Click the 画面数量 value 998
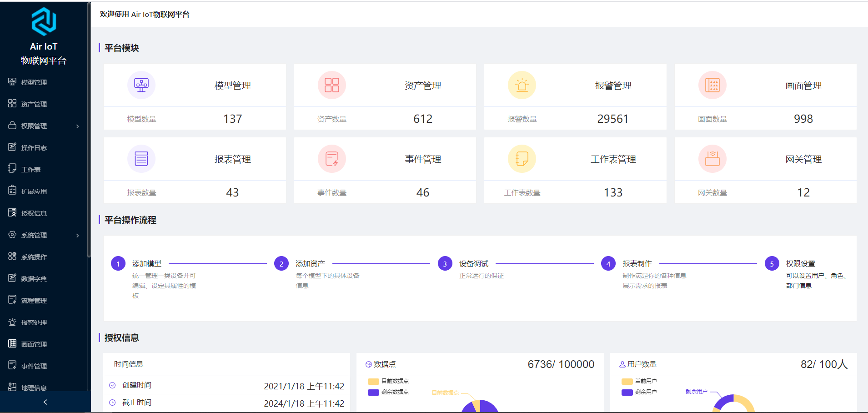Viewport: 868px width, 413px height. pos(803,119)
